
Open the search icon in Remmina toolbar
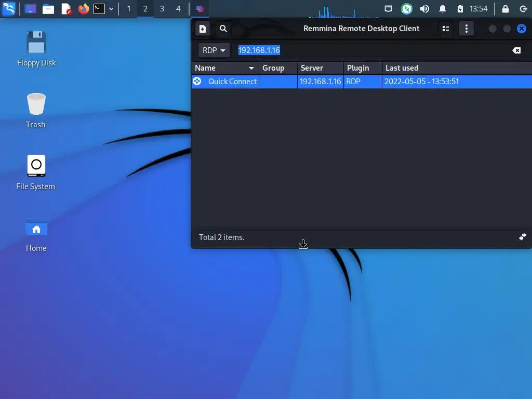(x=223, y=29)
